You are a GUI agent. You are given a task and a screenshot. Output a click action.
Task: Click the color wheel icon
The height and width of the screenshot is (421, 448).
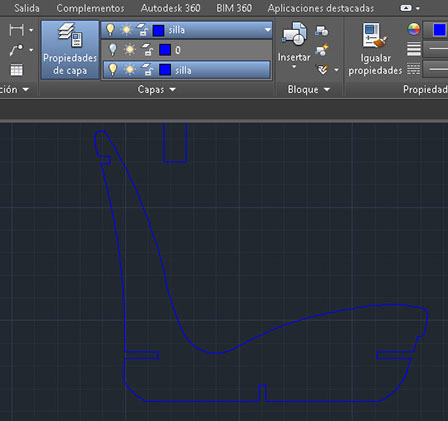click(413, 29)
